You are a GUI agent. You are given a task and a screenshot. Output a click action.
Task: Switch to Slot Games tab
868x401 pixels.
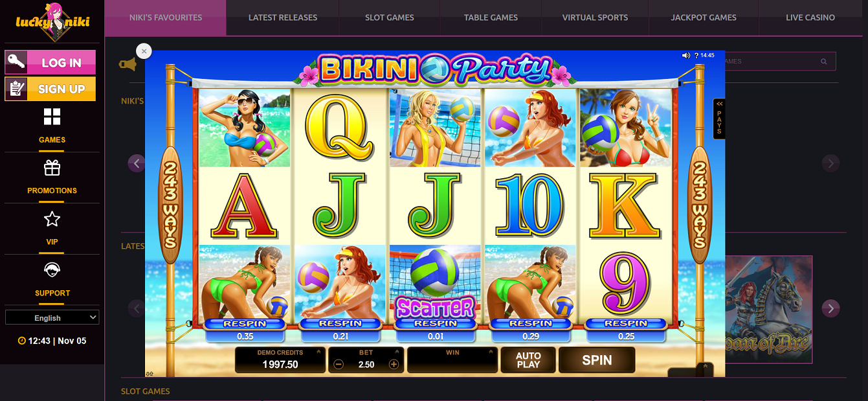[390, 17]
